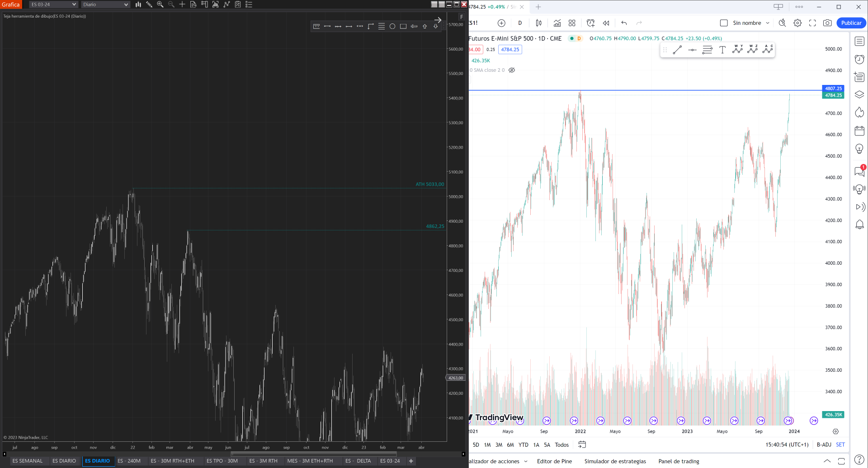Undo last action in TradingView

624,23
